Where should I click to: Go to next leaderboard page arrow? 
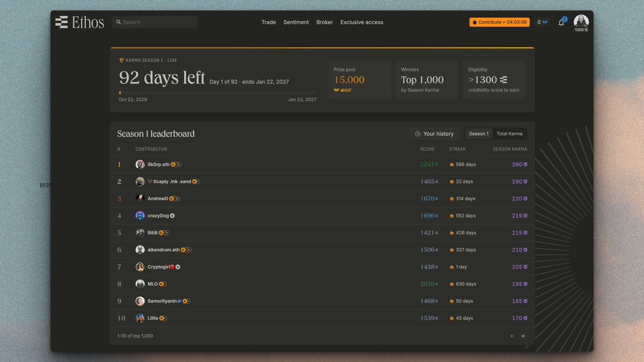[x=523, y=336]
